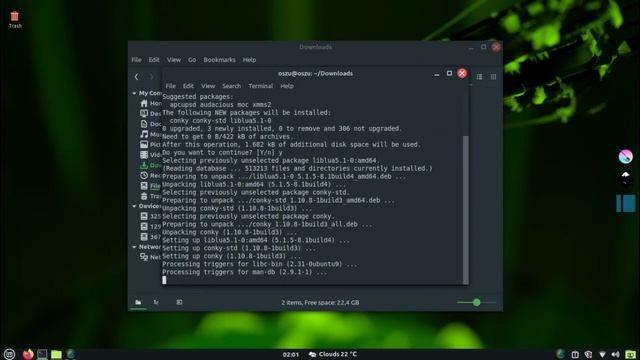Open Documents folder in sidebar

[x=151, y=124]
